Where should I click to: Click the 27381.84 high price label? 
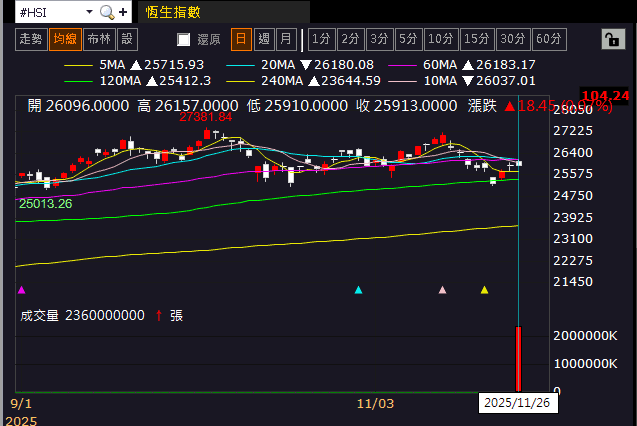(x=206, y=117)
